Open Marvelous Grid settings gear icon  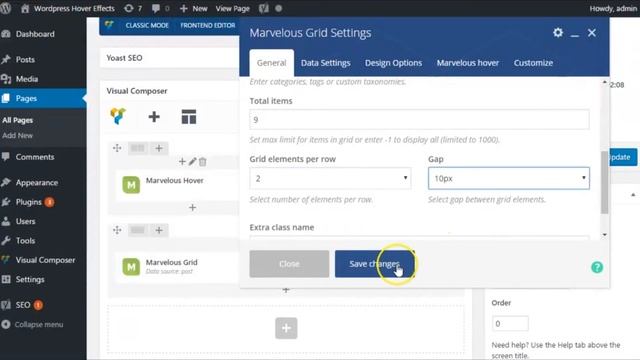(558, 33)
